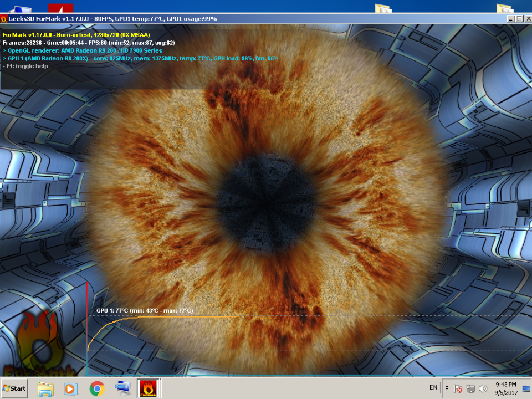Click the OpenGL renderer info line
This screenshot has width=532, height=399.
(x=83, y=50)
